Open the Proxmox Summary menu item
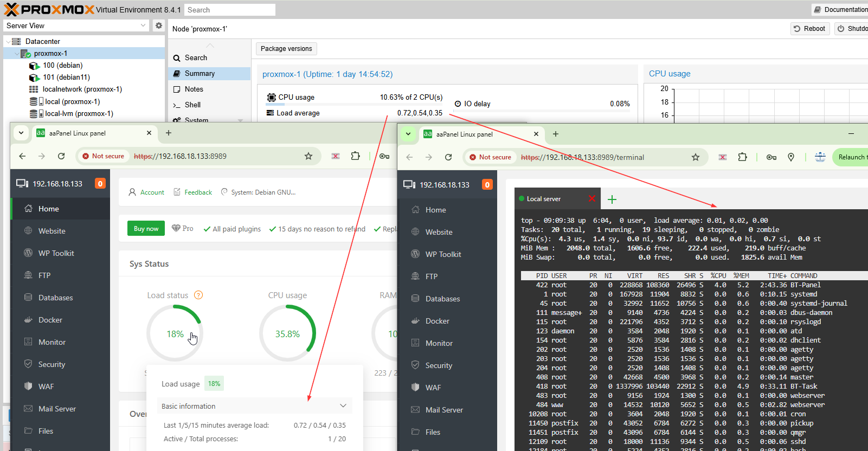 click(x=209, y=74)
